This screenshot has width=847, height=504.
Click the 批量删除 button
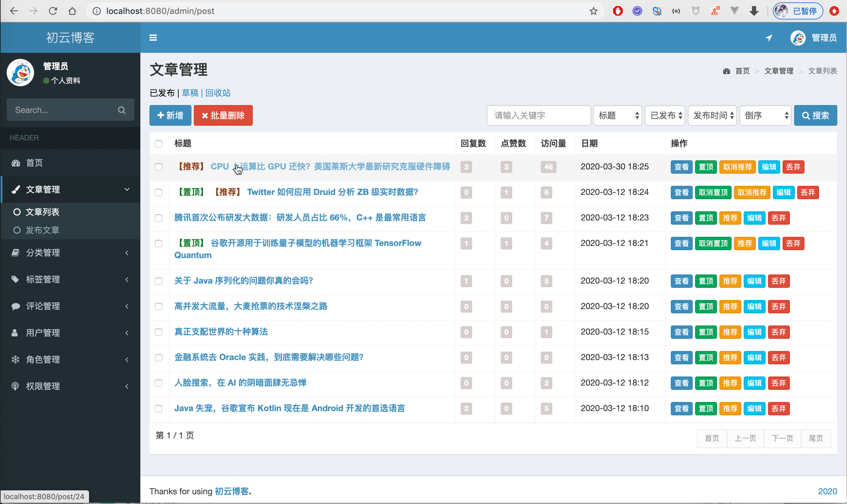[x=223, y=115]
